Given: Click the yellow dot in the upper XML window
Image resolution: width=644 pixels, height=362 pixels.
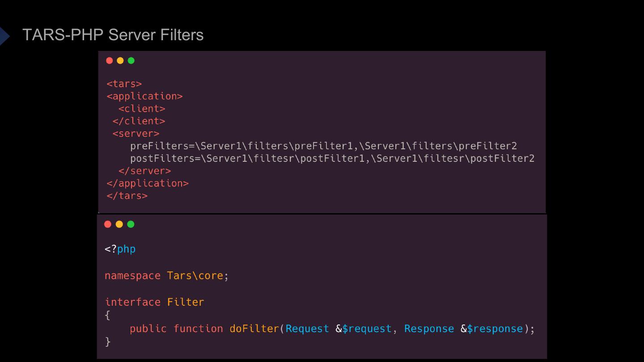Looking at the screenshot, I should pyautogui.click(x=120, y=60).
